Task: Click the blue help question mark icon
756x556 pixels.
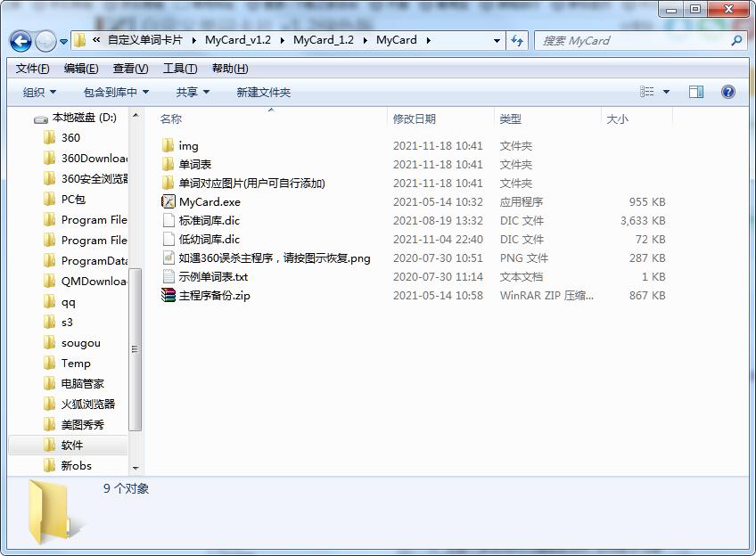Action: click(x=728, y=92)
